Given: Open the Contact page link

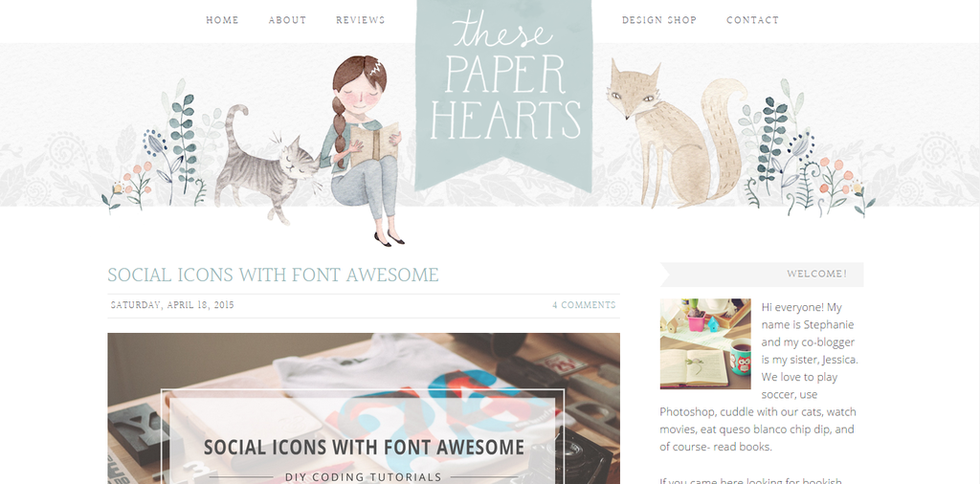Looking at the screenshot, I should pyautogui.click(x=752, y=20).
